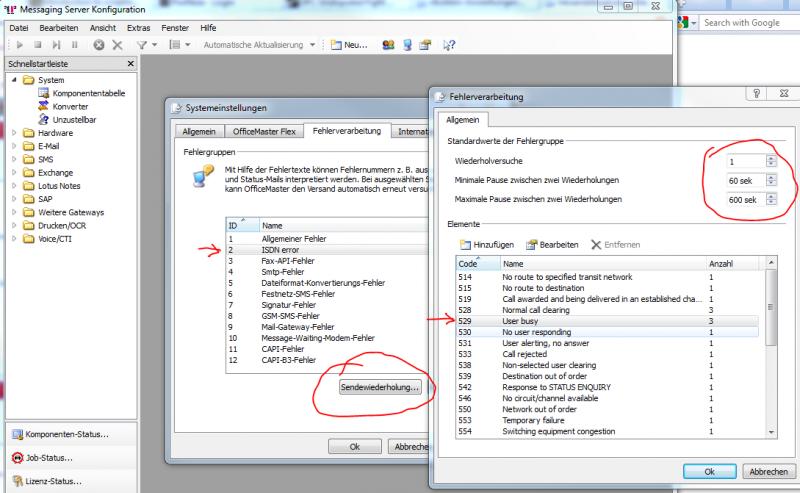Click the Sendewiederholung... button
Image resolution: width=800 pixels, height=493 pixels.
pyautogui.click(x=381, y=387)
